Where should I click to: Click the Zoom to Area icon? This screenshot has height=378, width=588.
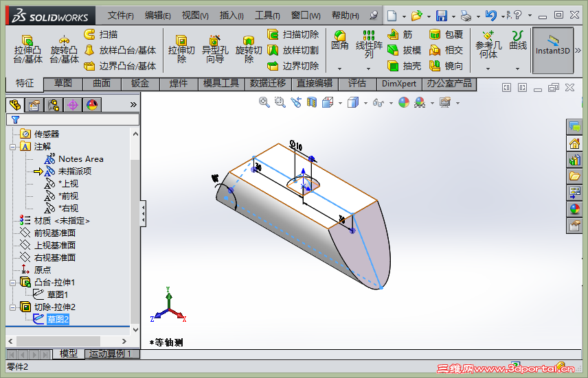click(280, 102)
